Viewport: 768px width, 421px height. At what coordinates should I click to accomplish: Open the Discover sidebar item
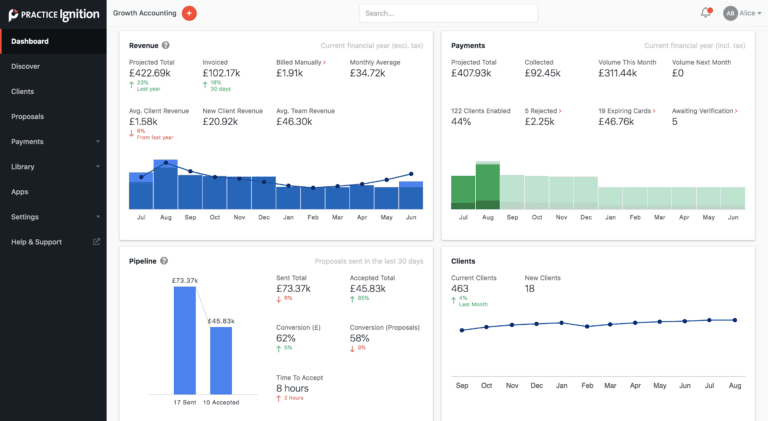point(25,66)
